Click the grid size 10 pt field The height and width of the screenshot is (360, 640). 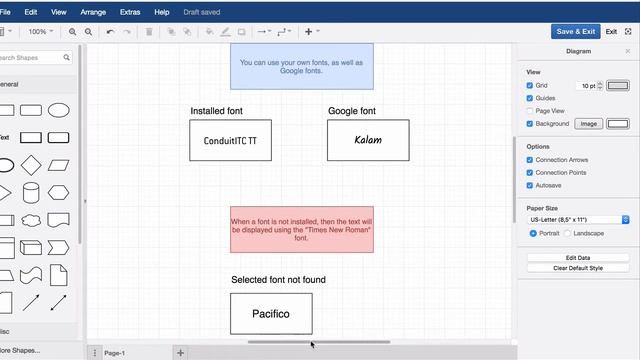pos(587,86)
